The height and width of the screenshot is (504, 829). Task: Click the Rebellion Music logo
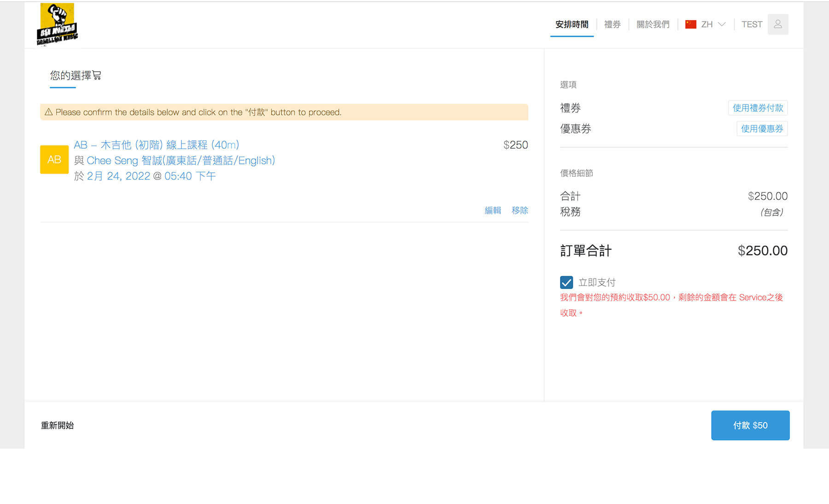point(57,24)
